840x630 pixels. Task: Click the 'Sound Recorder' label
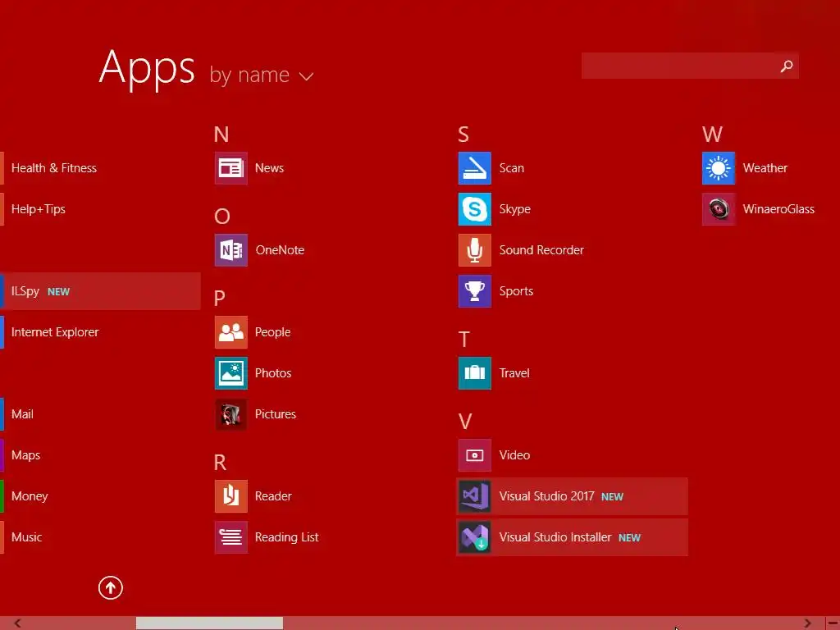541,250
